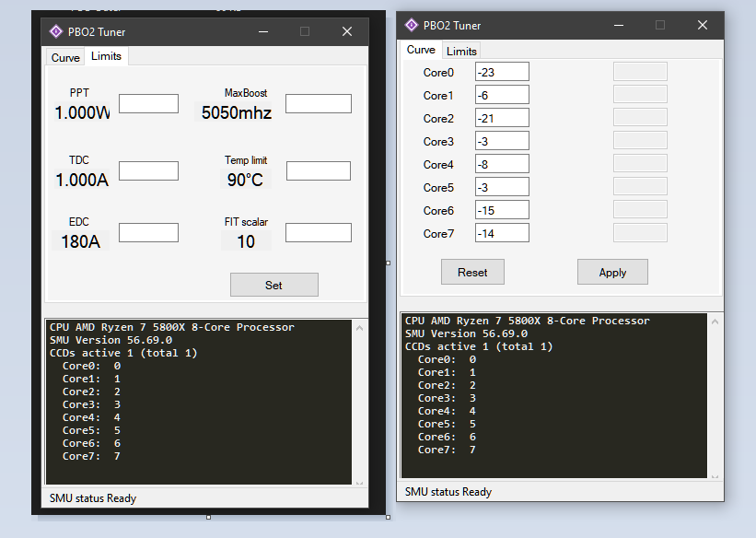Image resolution: width=756 pixels, height=538 pixels.
Task: Open the Curve tab in the right window
Action: pos(421,50)
